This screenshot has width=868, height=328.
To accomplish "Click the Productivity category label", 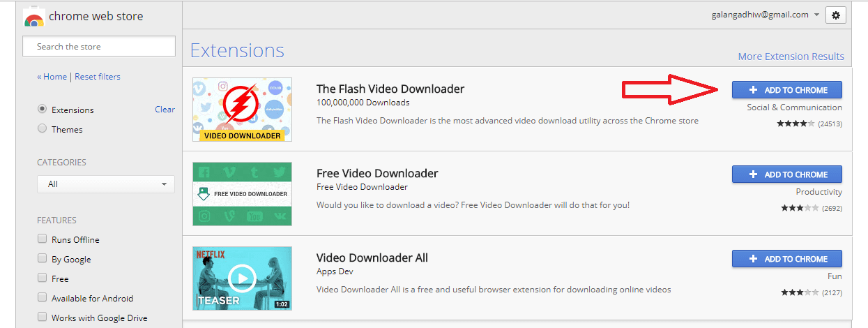I will point(819,192).
